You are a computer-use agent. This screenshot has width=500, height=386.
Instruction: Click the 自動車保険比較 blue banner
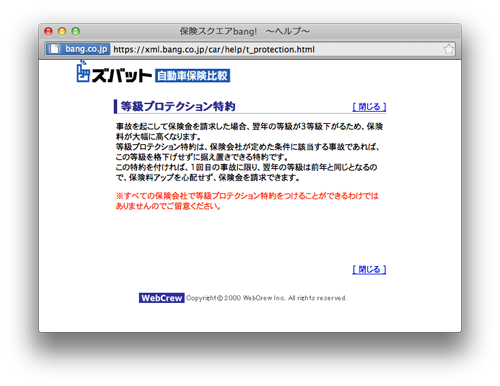pyautogui.click(x=192, y=76)
